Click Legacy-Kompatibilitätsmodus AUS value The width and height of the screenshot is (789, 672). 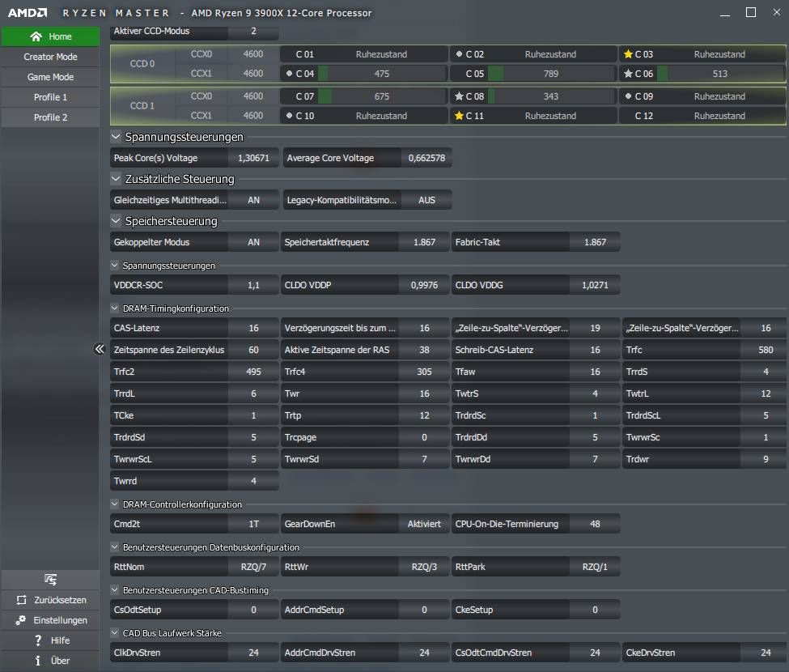426,200
